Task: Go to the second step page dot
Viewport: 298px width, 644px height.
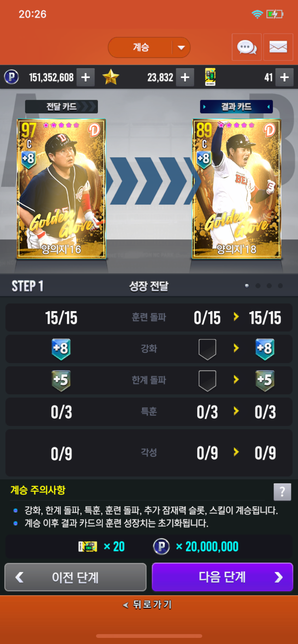Action: click(x=258, y=286)
